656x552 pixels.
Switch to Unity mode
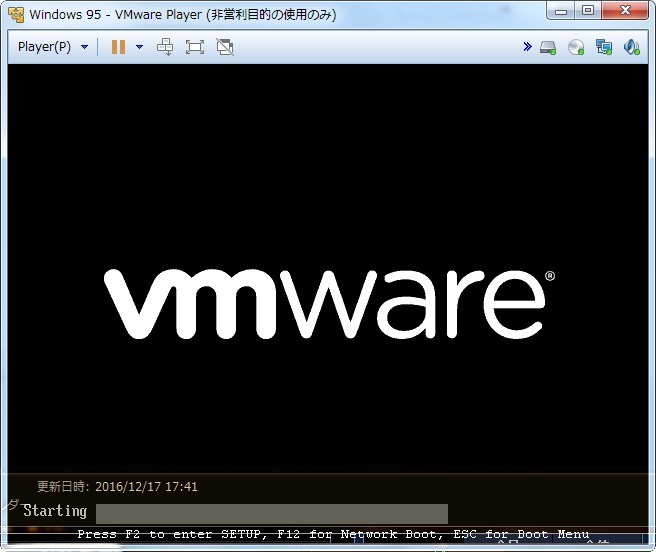click(225, 47)
